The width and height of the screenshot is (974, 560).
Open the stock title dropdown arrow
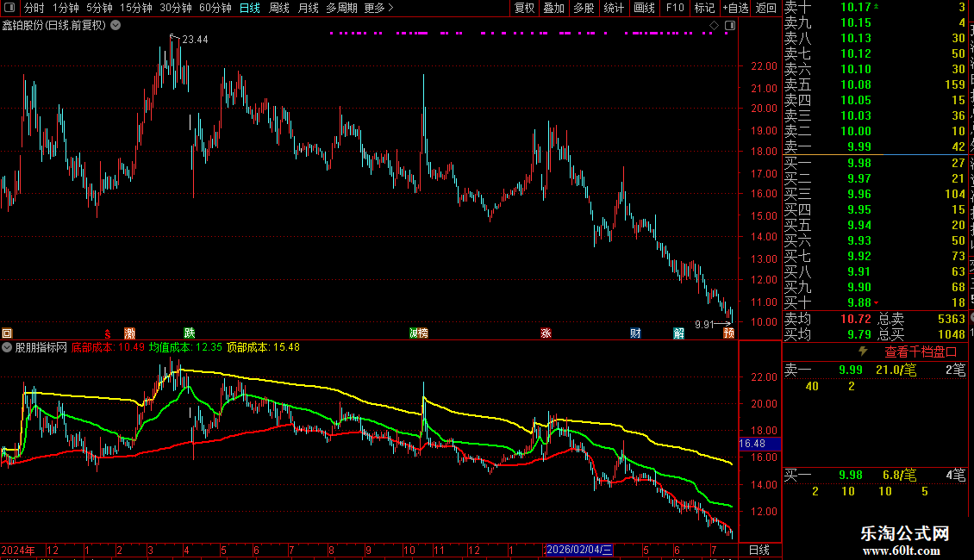click(x=116, y=26)
